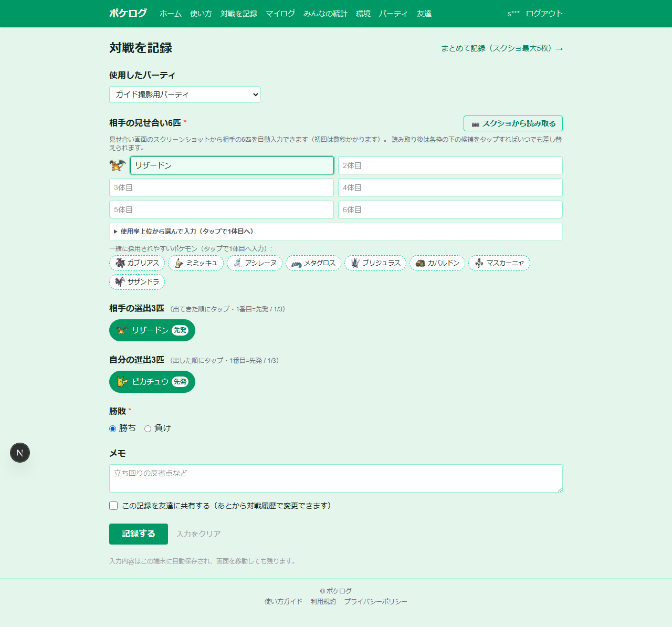Click the camera icon in the スクショから読み取る button

475,124
